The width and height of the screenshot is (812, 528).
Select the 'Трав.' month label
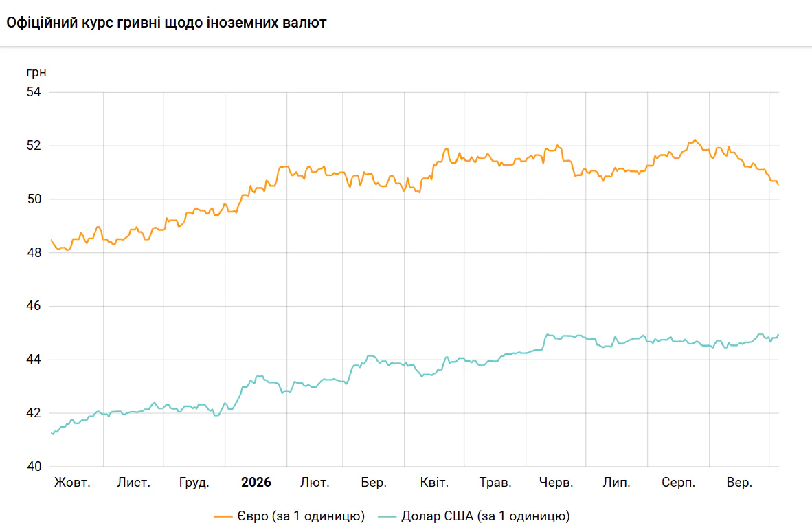[x=495, y=483]
